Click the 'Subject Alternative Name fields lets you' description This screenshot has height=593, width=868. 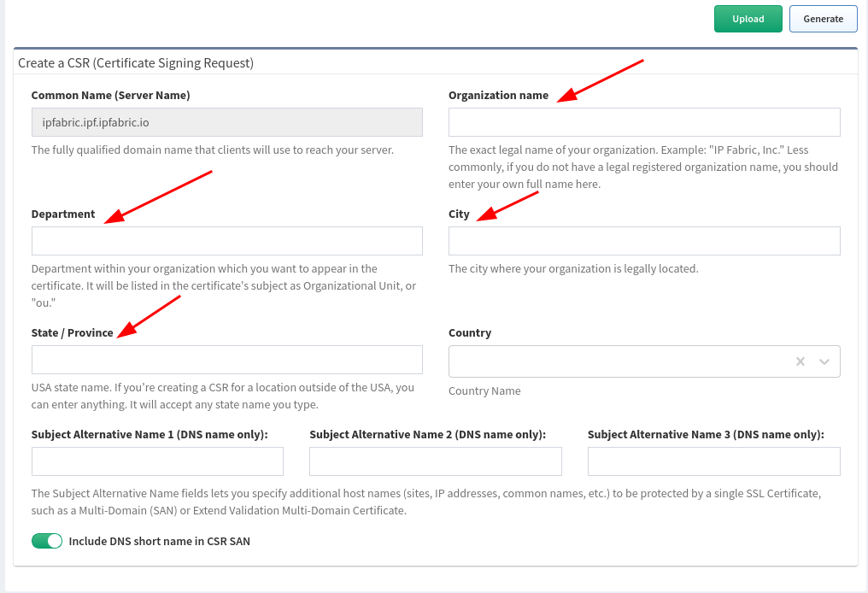pos(426,502)
